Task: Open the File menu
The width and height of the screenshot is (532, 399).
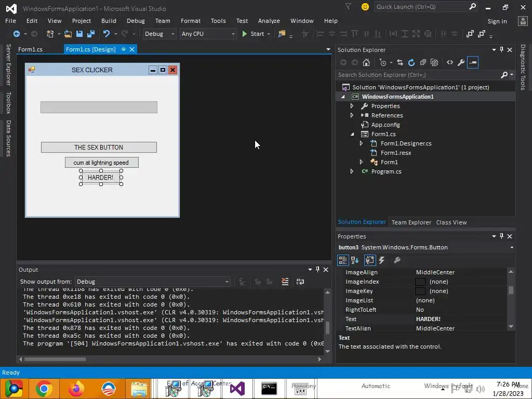Action: click(10, 21)
